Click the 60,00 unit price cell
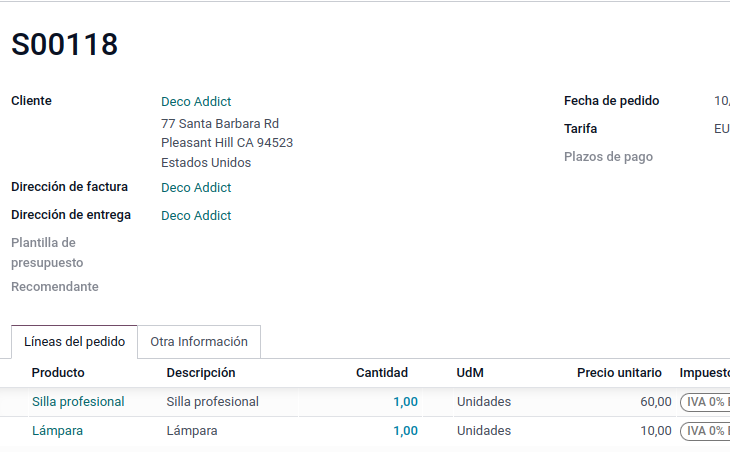Viewport: 730px width, 452px height. [x=655, y=401]
